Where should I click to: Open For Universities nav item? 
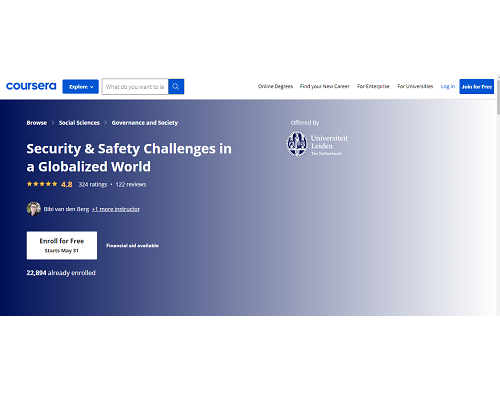pyautogui.click(x=415, y=86)
